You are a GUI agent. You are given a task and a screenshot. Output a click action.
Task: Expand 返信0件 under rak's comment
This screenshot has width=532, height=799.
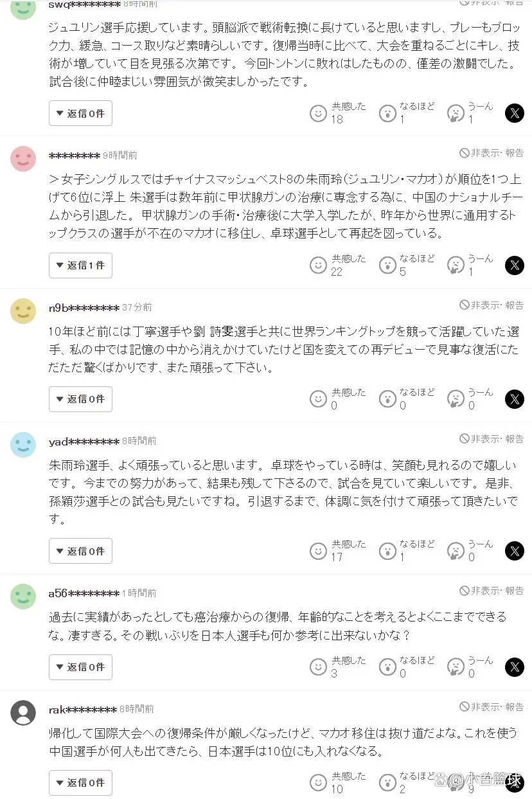80,783
